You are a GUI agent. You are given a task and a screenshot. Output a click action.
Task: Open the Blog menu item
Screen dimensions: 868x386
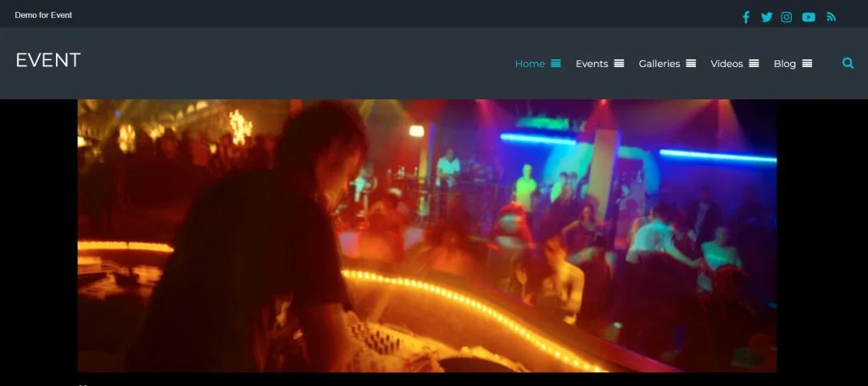click(784, 64)
